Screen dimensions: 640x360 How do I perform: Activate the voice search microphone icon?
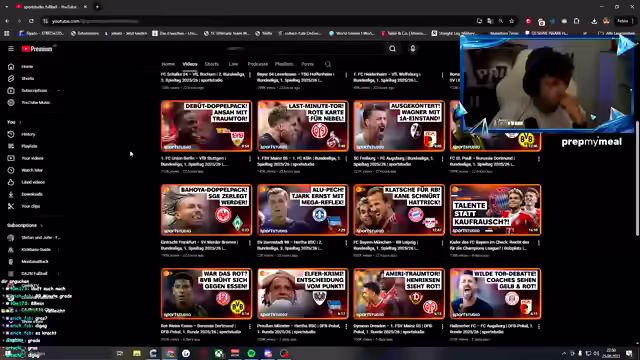click(x=413, y=49)
